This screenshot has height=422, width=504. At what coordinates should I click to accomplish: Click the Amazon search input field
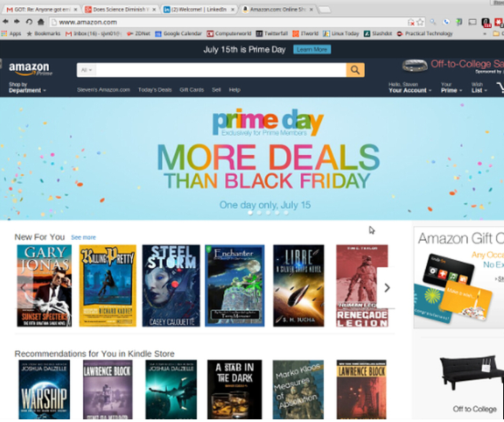(x=220, y=70)
